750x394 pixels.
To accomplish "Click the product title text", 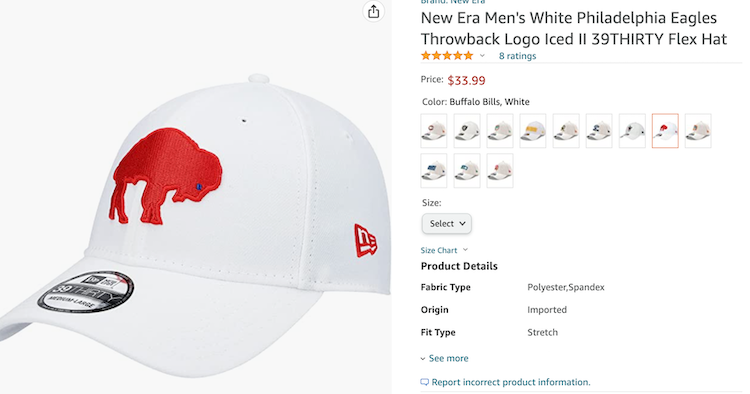I will [574, 28].
